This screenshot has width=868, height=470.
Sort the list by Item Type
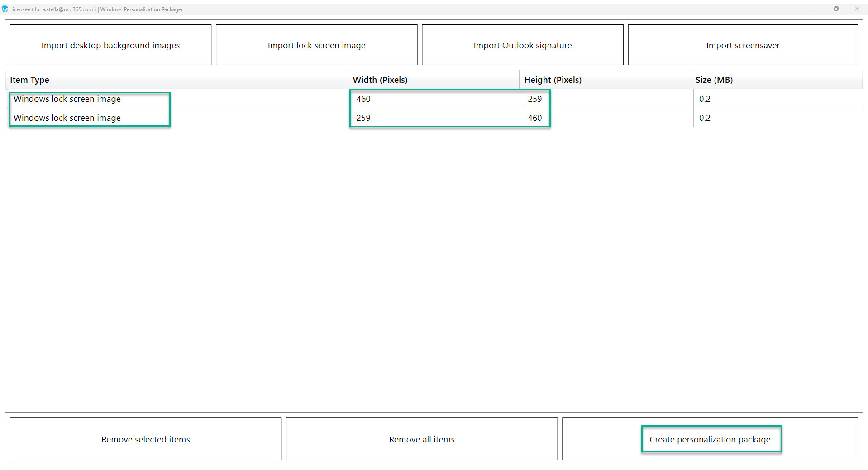[29, 80]
